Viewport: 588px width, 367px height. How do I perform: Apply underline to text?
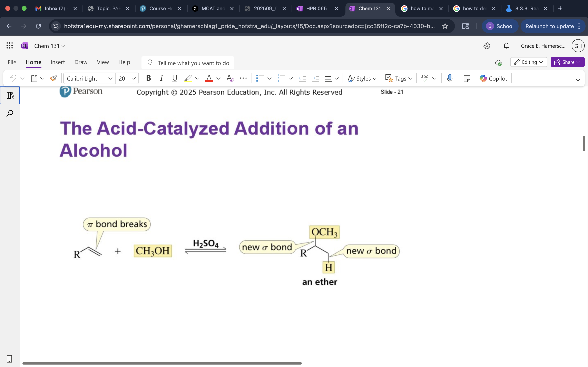(175, 78)
